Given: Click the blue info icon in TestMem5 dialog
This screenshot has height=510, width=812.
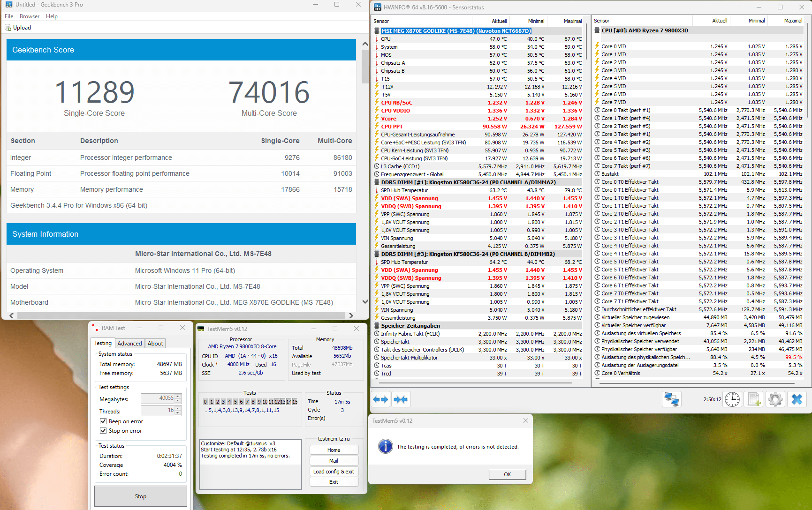Looking at the screenshot, I should click(386, 446).
